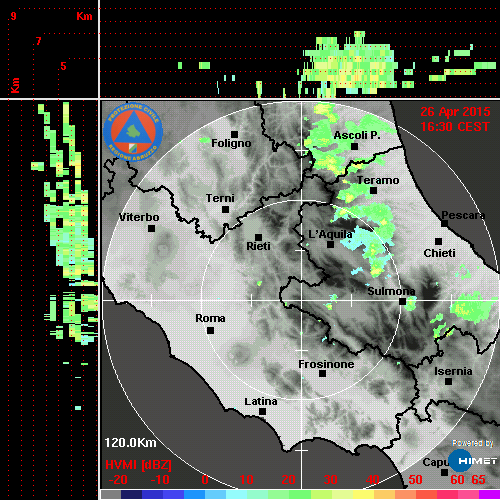500x500 pixels.
Task: Click the Terni city marker square
Action: pos(225,210)
